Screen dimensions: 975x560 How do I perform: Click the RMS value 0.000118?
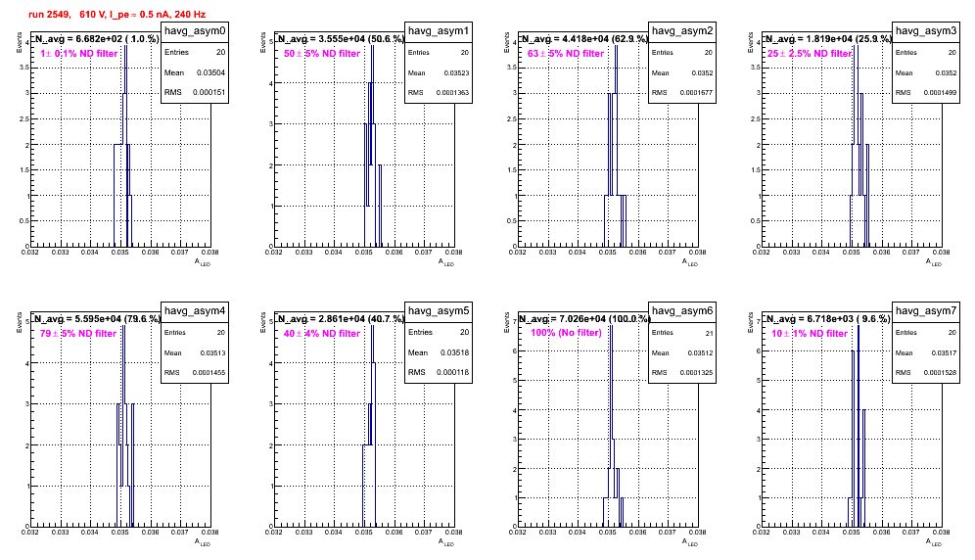[452, 372]
